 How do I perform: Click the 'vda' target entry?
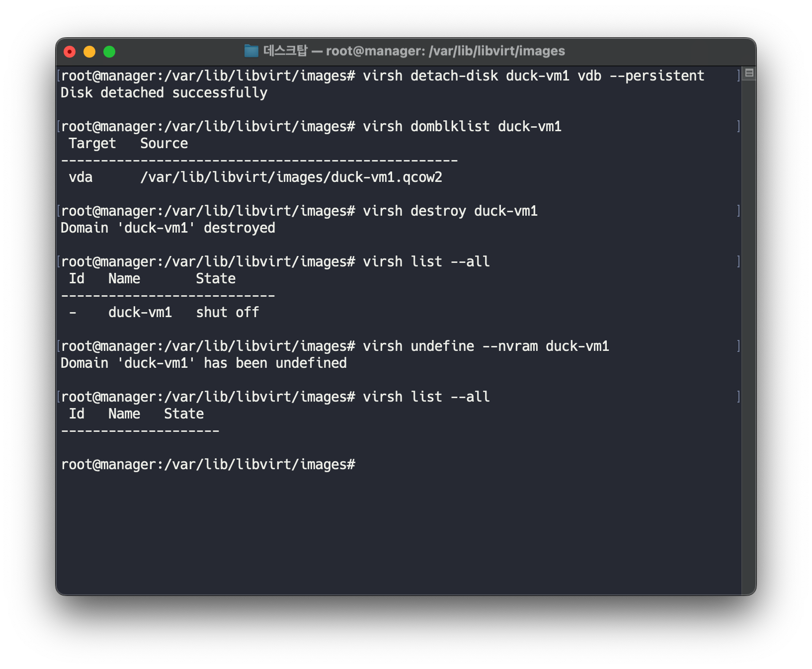tap(81, 177)
